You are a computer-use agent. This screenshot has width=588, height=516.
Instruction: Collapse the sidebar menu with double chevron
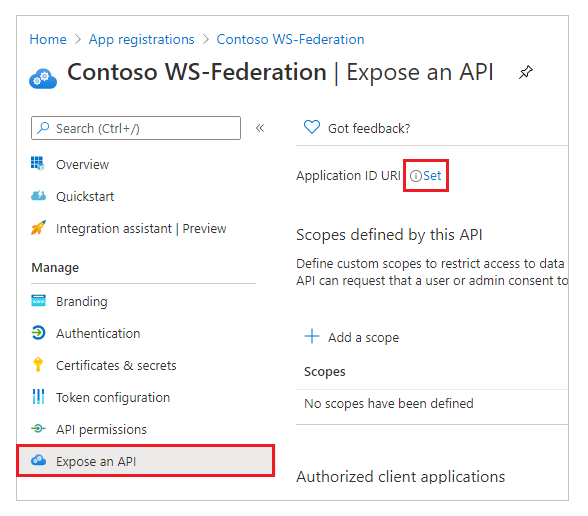pos(260,128)
